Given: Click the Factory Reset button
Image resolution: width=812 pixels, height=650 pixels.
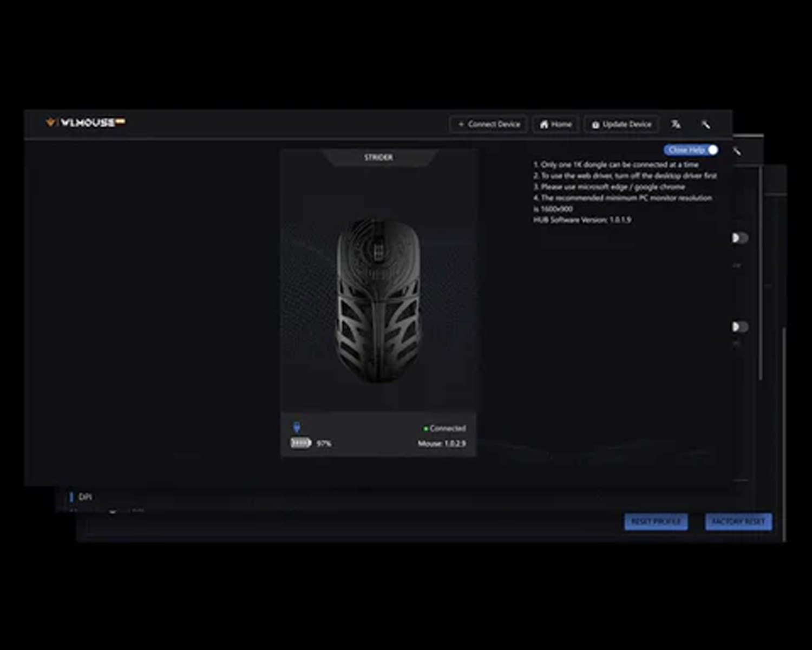Looking at the screenshot, I should 738,522.
